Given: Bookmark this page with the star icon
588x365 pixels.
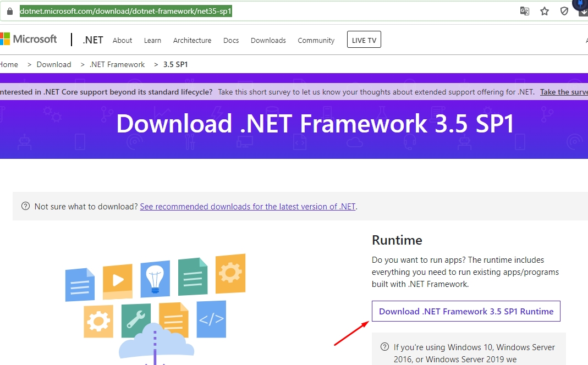Looking at the screenshot, I should [x=545, y=11].
